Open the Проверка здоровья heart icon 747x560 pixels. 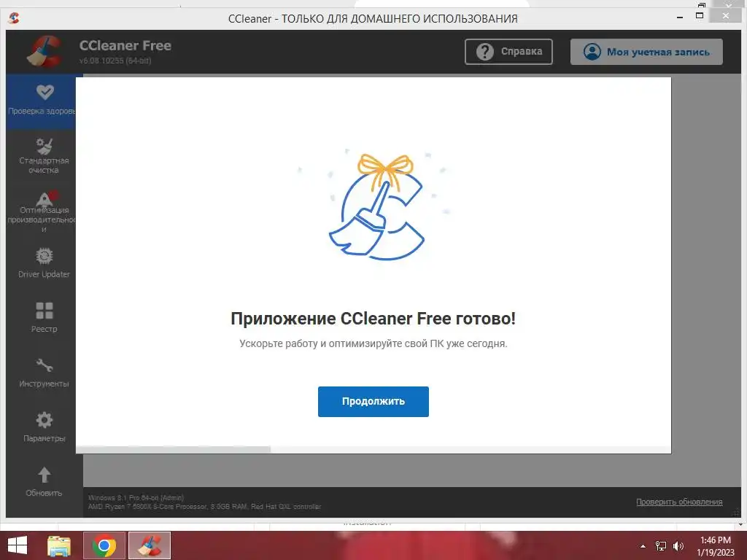(44, 92)
